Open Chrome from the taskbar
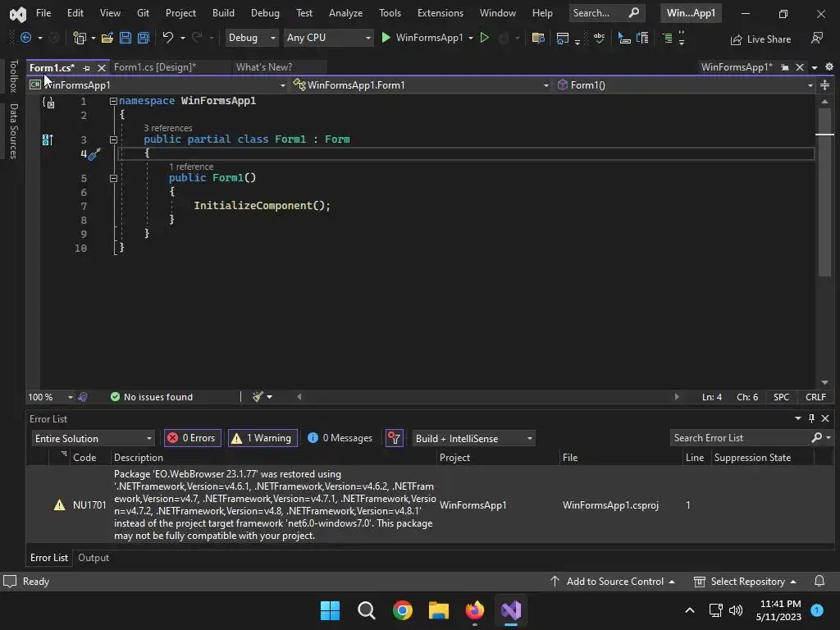 (402, 610)
